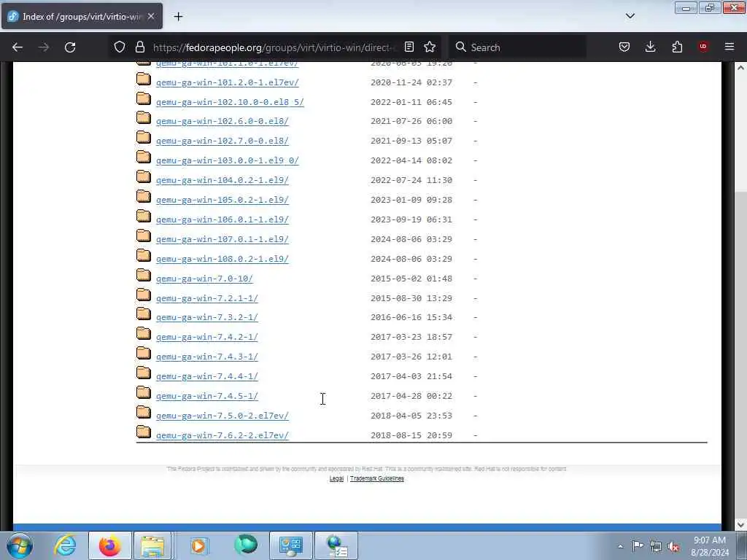Open a new browser tab
The height and width of the screenshot is (560, 747).
(x=178, y=17)
